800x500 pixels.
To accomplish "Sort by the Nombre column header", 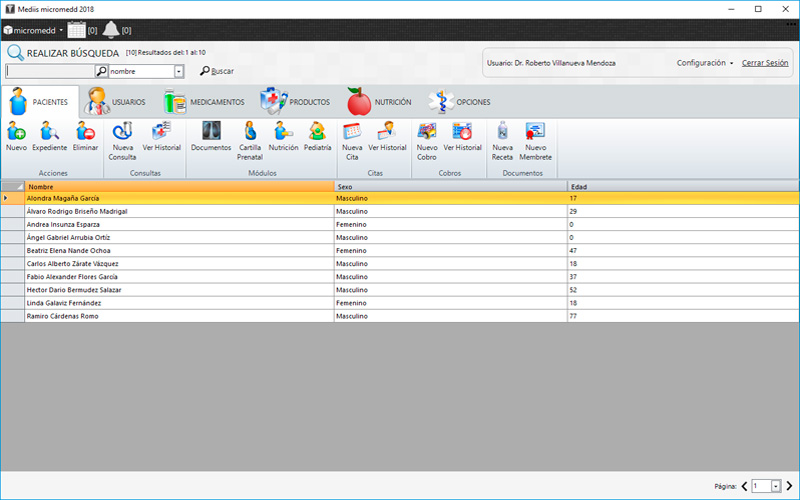I will (x=180, y=187).
